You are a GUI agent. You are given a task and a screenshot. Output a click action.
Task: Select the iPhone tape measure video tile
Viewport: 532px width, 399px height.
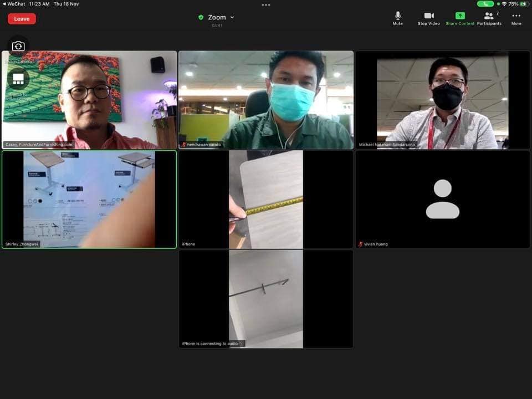[266, 199]
